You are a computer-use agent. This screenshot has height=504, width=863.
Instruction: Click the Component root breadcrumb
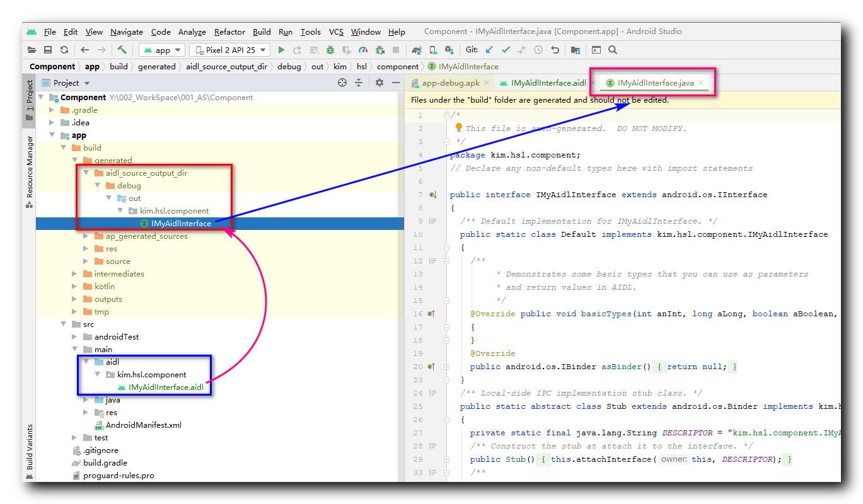pos(52,66)
